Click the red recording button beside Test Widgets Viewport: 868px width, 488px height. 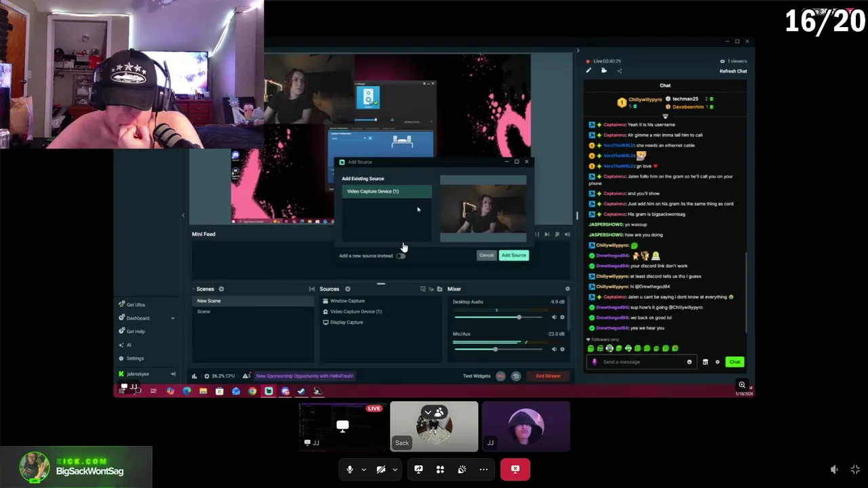click(501, 376)
